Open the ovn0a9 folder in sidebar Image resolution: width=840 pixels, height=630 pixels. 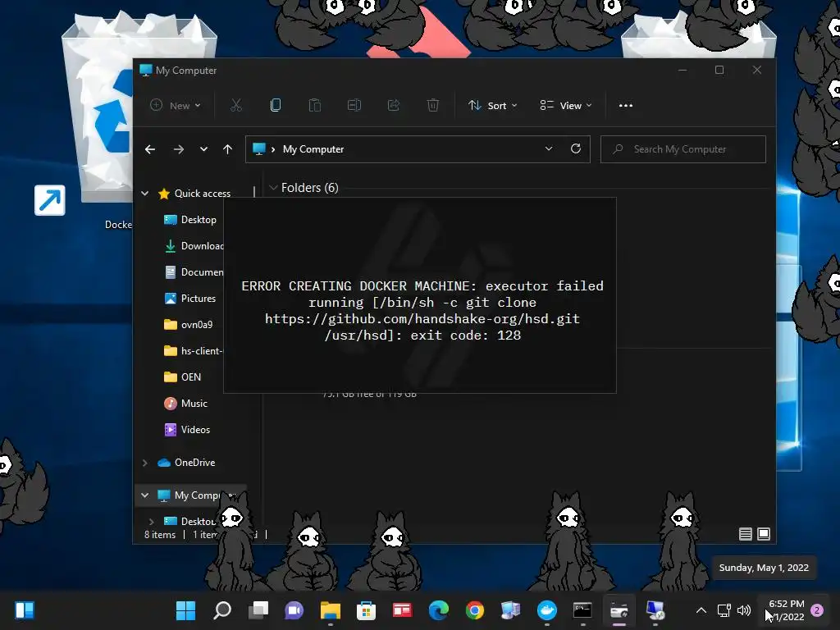pyautogui.click(x=188, y=325)
